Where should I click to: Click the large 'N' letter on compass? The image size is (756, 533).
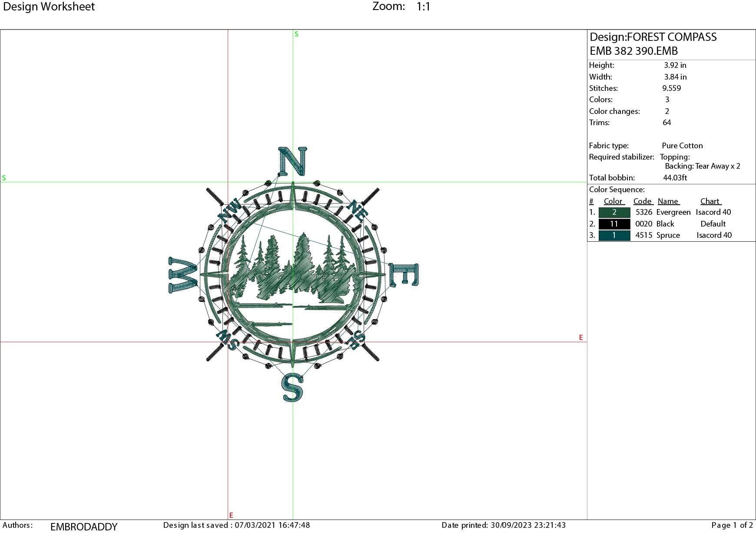point(292,161)
